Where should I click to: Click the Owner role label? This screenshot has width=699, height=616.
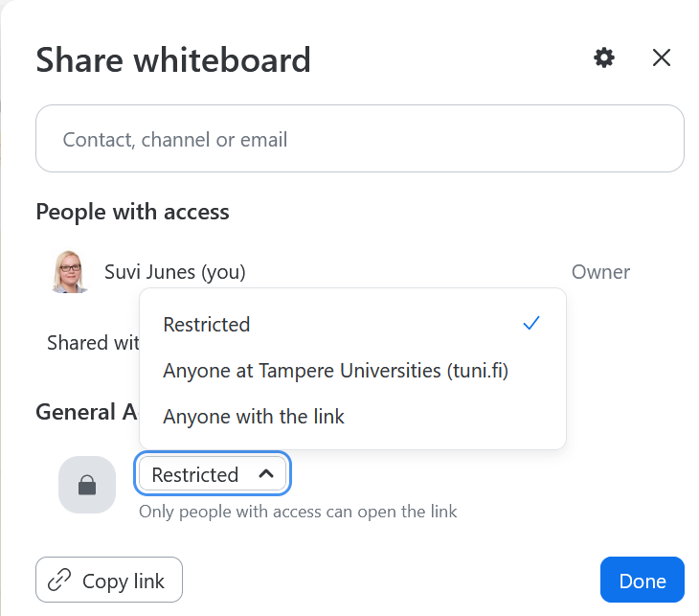coord(600,272)
